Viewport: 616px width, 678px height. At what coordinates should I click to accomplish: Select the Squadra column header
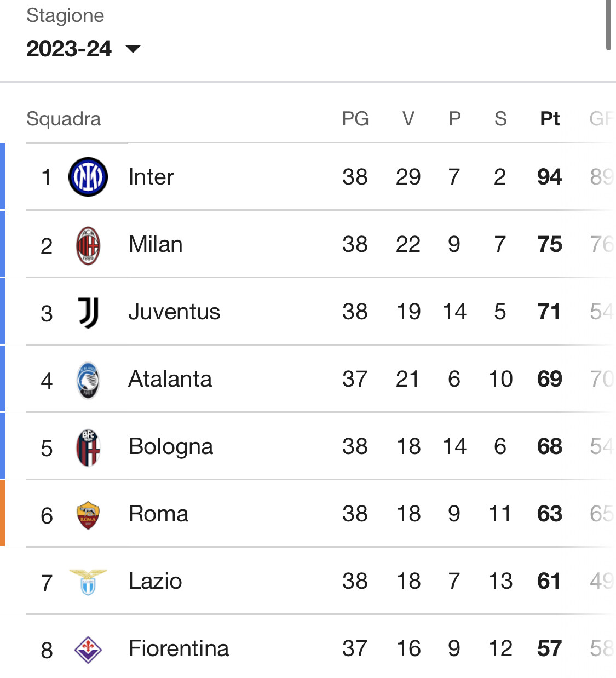pyautogui.click(x=64, y=119)
